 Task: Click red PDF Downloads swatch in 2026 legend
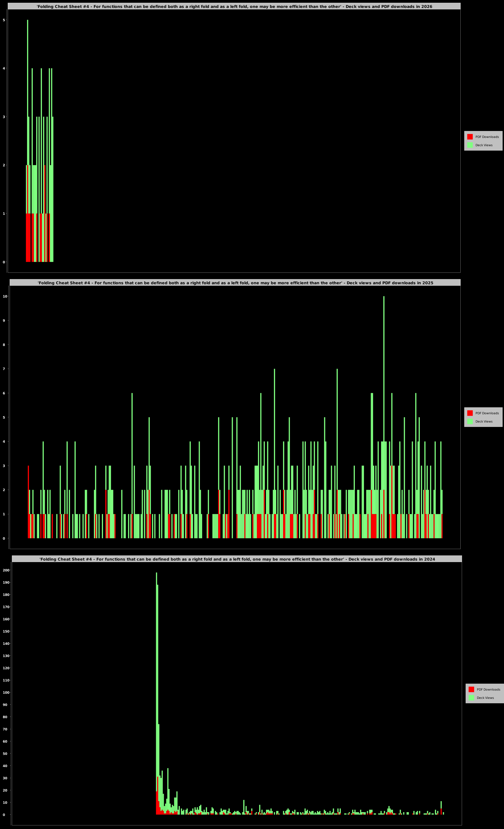pos(470,137)
